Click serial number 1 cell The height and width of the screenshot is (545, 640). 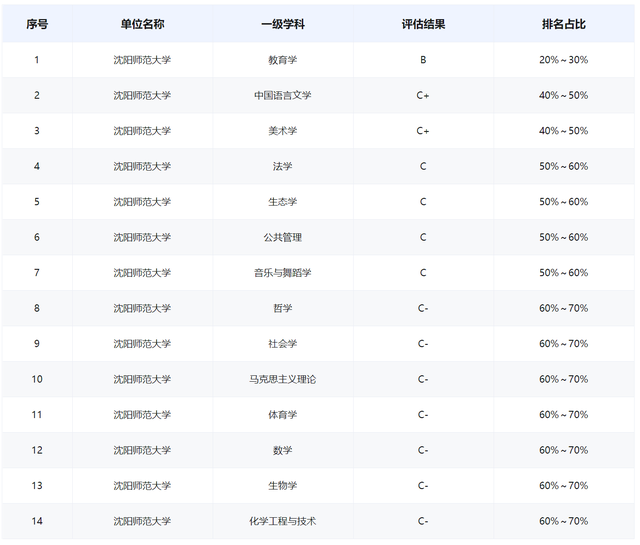37,60
